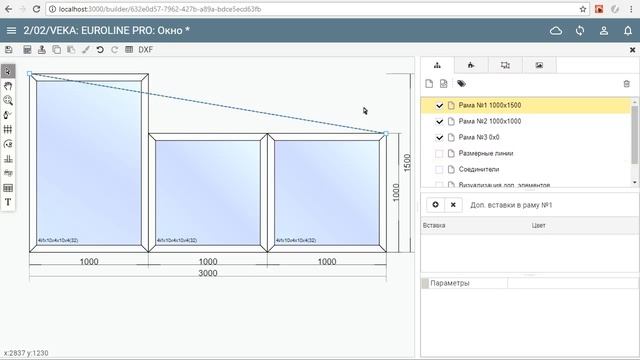The height and width of the screenshot is (360, 640).
Task: Select the text T tool
Action: [x=8, y=202]
